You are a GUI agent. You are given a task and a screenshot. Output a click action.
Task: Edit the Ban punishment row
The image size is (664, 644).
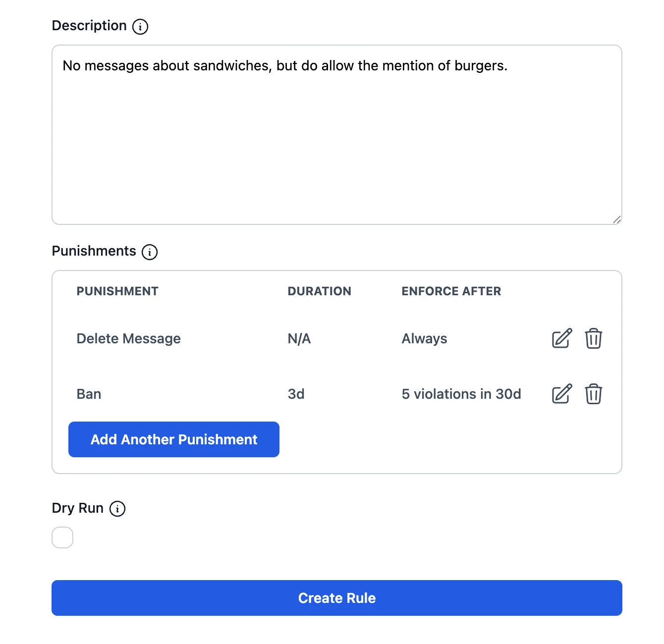point(562,394)
